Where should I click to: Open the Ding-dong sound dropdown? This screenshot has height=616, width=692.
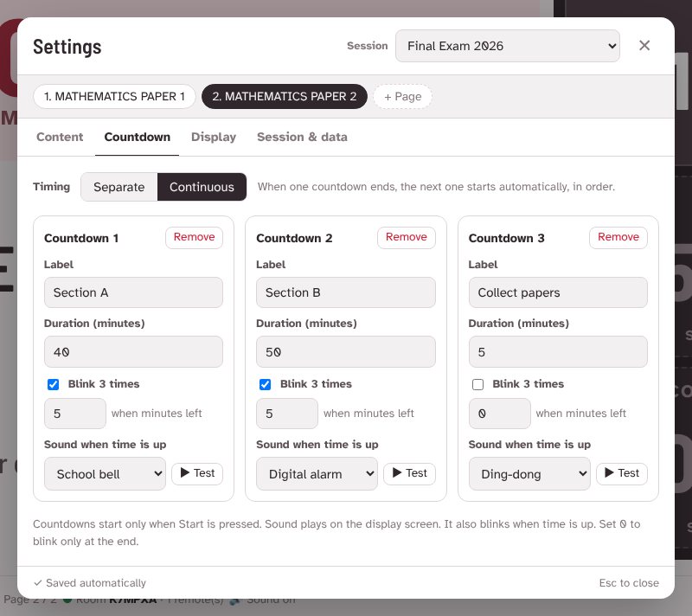tap(529, 473)
